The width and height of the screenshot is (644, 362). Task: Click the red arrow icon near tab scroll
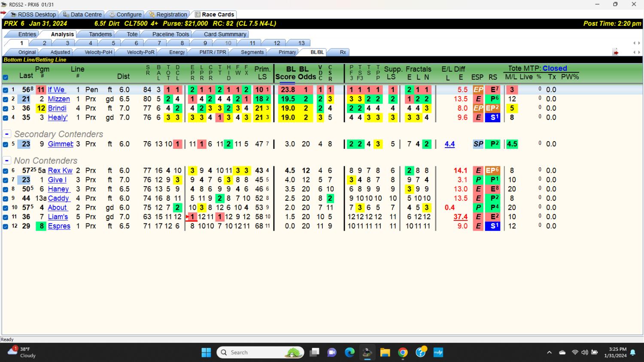616,52
